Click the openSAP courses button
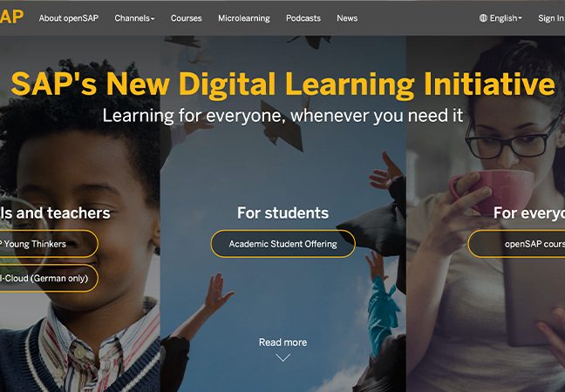 coord(516,244)
